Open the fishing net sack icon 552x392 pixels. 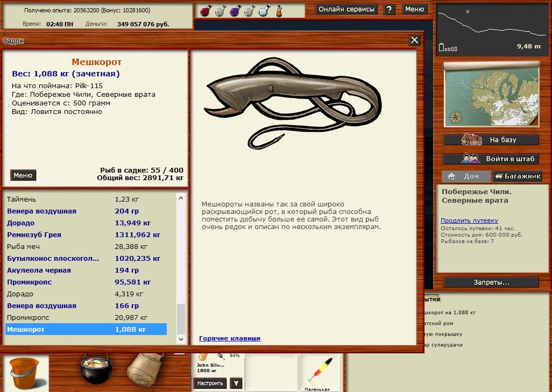tap(145, 369)
